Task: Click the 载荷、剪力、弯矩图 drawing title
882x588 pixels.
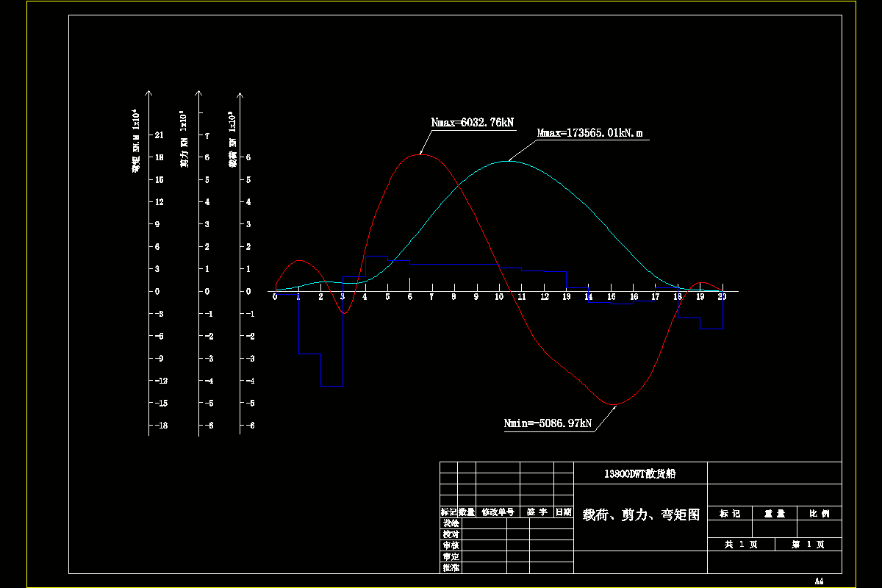Action: (x=640, y=514)
